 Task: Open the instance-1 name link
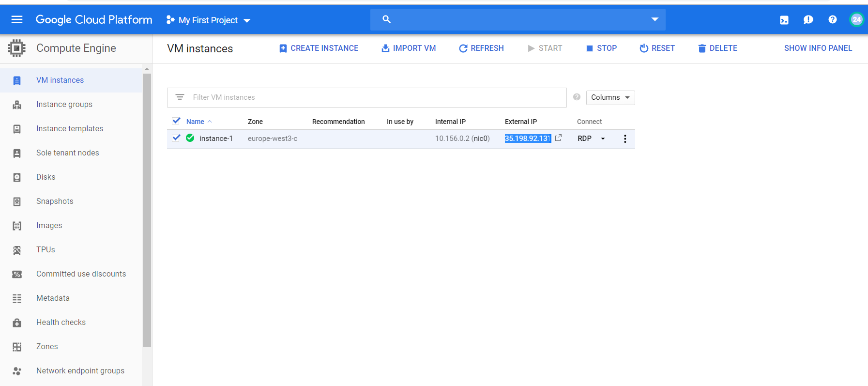216,139
